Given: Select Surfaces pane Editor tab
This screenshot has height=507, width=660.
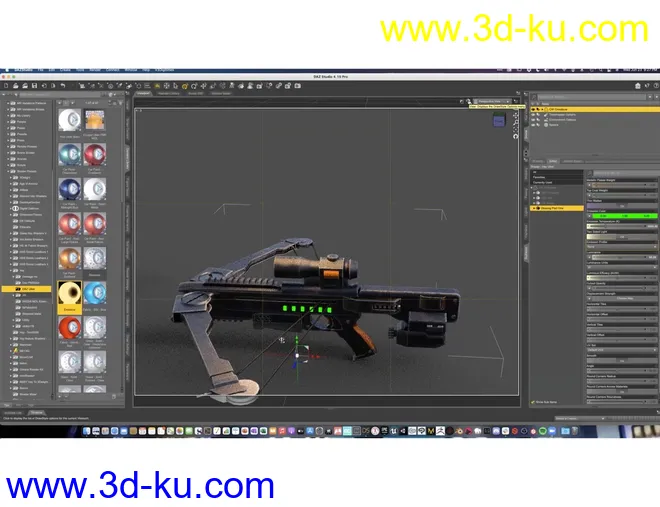Looking at the screenshot, I should [x=553, y=161].
